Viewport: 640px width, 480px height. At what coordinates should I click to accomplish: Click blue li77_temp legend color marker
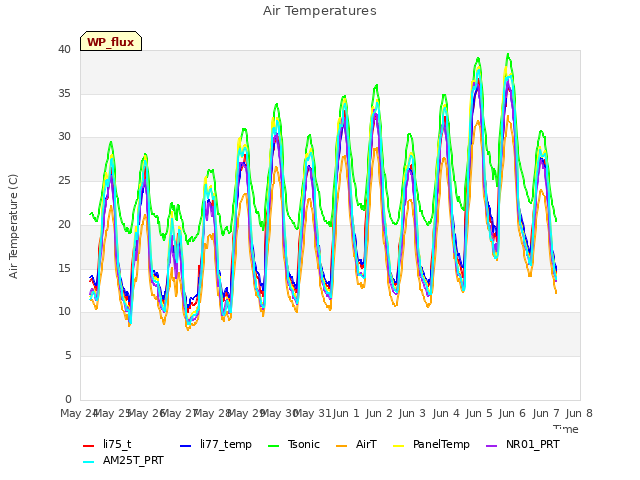click(186, 446)
